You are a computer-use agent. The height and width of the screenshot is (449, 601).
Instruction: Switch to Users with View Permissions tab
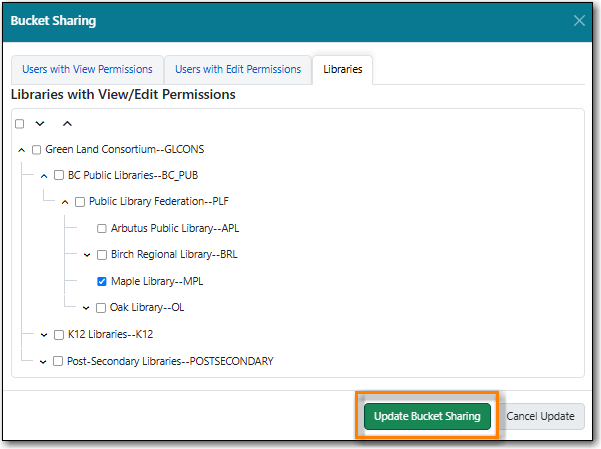click(x=85, y=70)
